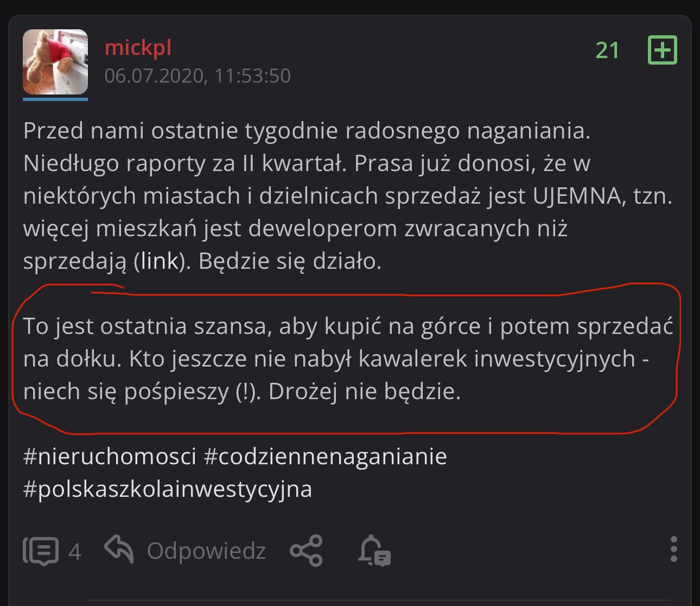Open mickpl's avatar picture
700x606 pixels.
[x=55, y=62]
